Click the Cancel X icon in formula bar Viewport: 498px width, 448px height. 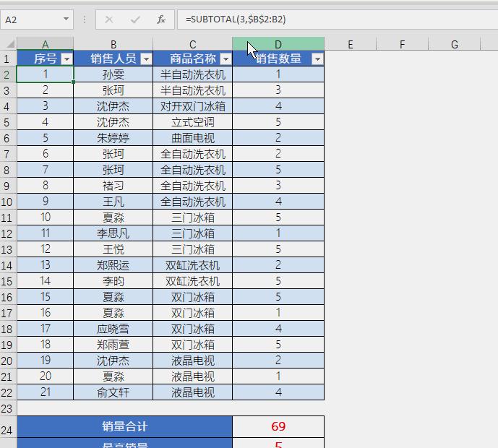click(x=109, y=20)
